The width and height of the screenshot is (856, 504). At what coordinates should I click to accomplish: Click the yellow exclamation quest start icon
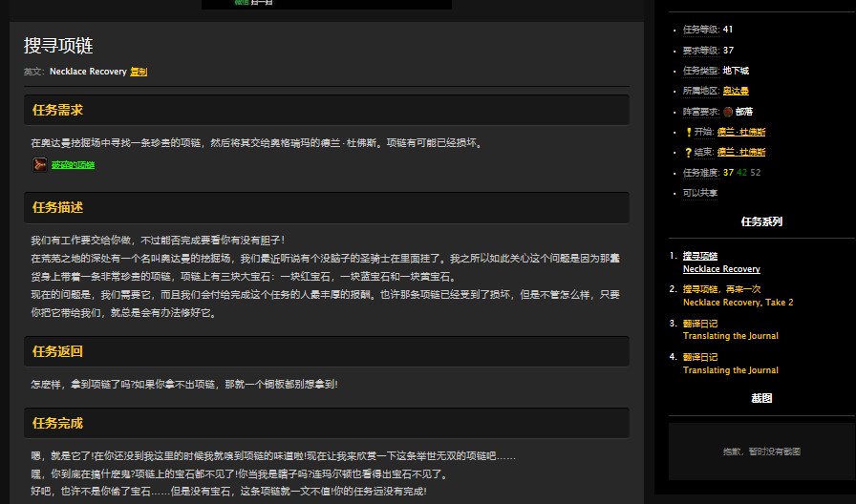coord(688,132)
